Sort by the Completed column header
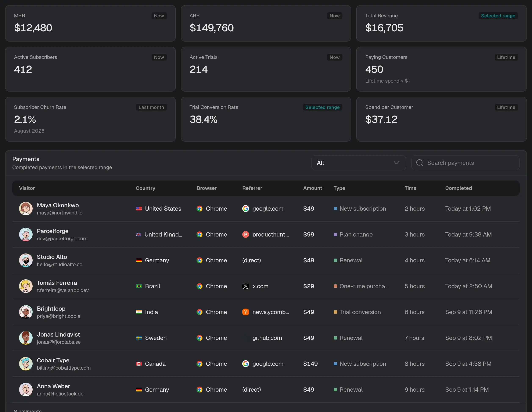The image size is (532, 412). (459, 188)
